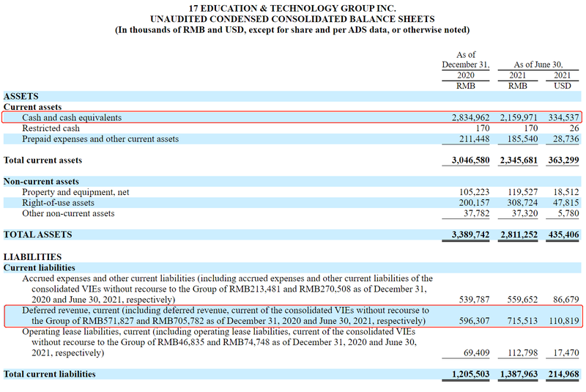The image size is (586, 392).
Task: Click 'Other non-current assets' label
Action: [x=68, y=214]
